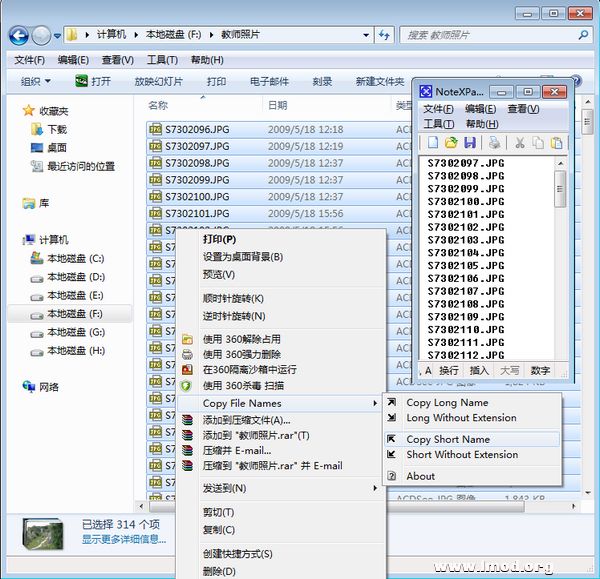
Task: Click the Explorer Forward arrow button
Action: (x=41, y=36)
